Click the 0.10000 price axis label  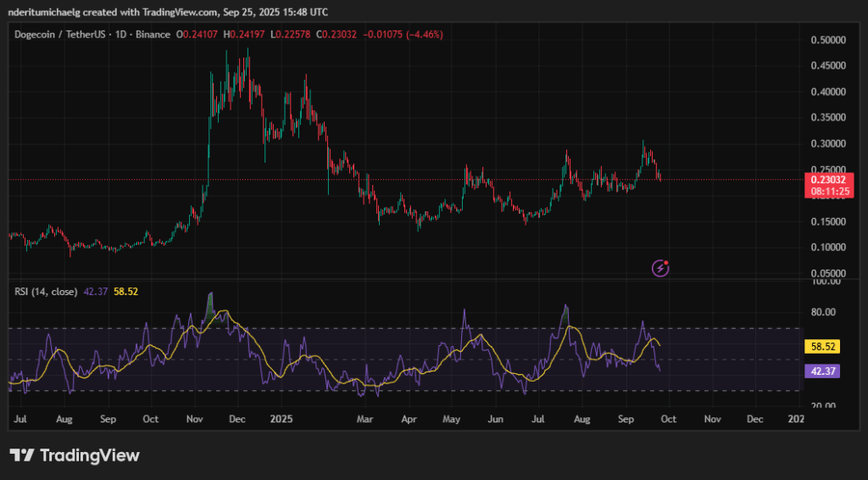[x=830, y=248]
